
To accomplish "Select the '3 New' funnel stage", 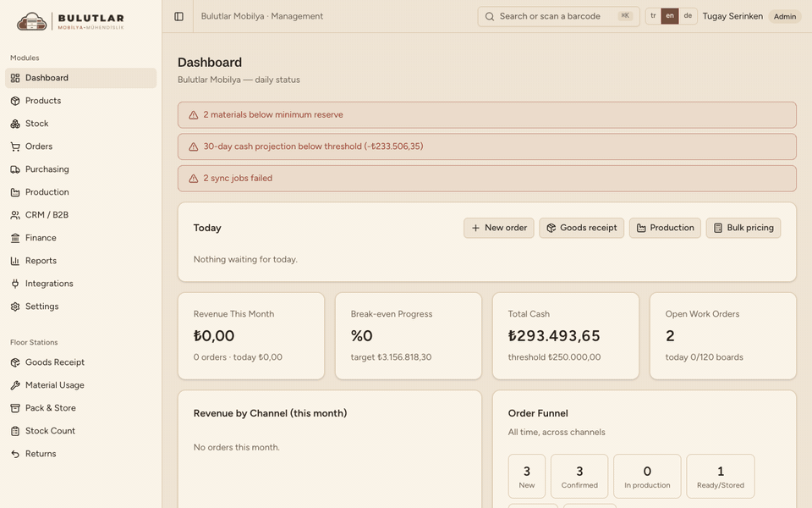I will point(527,477).
